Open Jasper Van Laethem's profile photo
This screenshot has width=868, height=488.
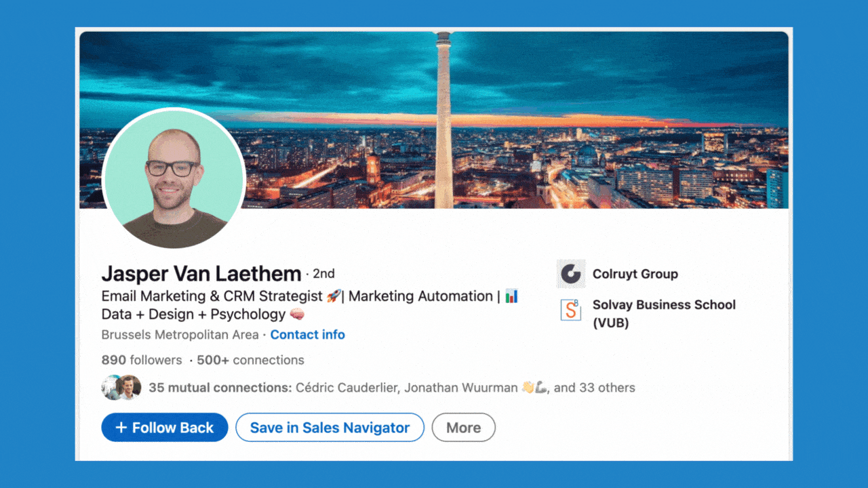coord(174,180)
